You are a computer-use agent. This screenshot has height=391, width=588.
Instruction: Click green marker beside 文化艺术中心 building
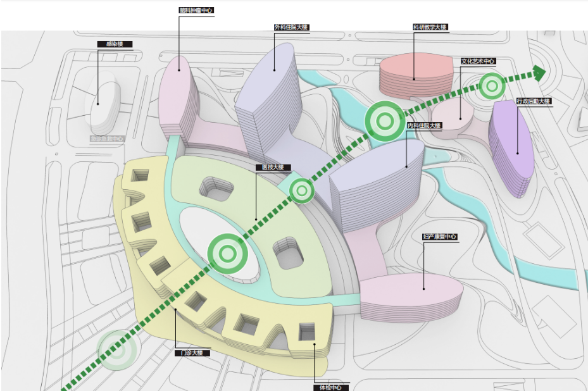[x=491, y=86]
